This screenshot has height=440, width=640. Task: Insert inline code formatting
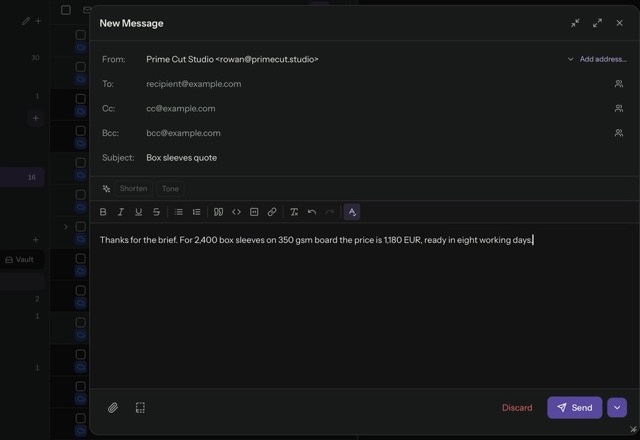pos(236,212)
